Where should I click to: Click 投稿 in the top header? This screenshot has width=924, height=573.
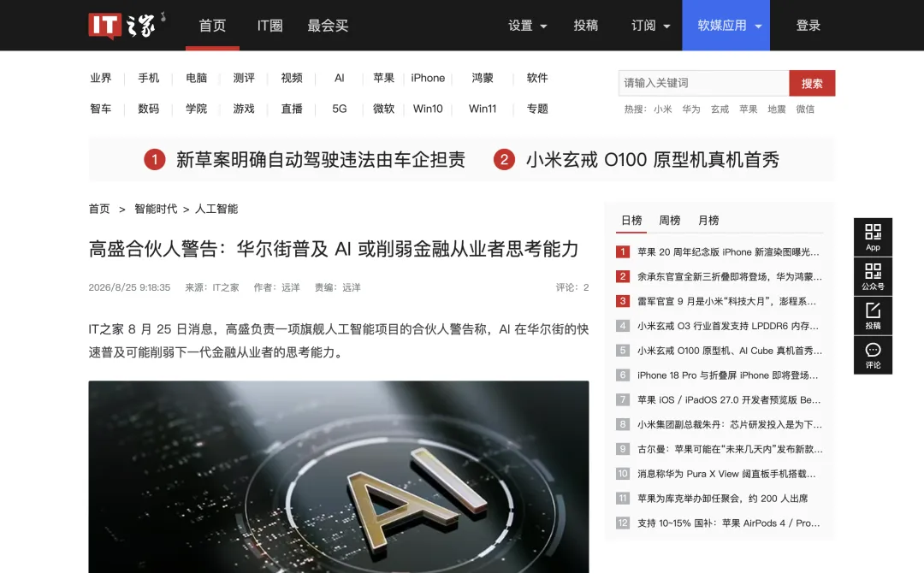[586, 26]
